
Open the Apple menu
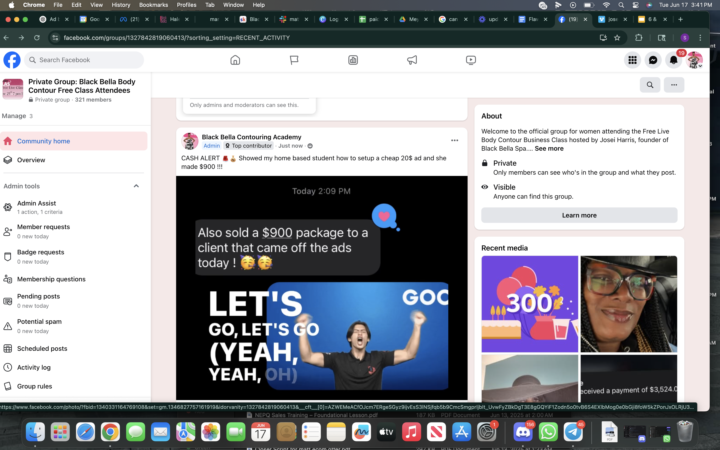(12, 5)
